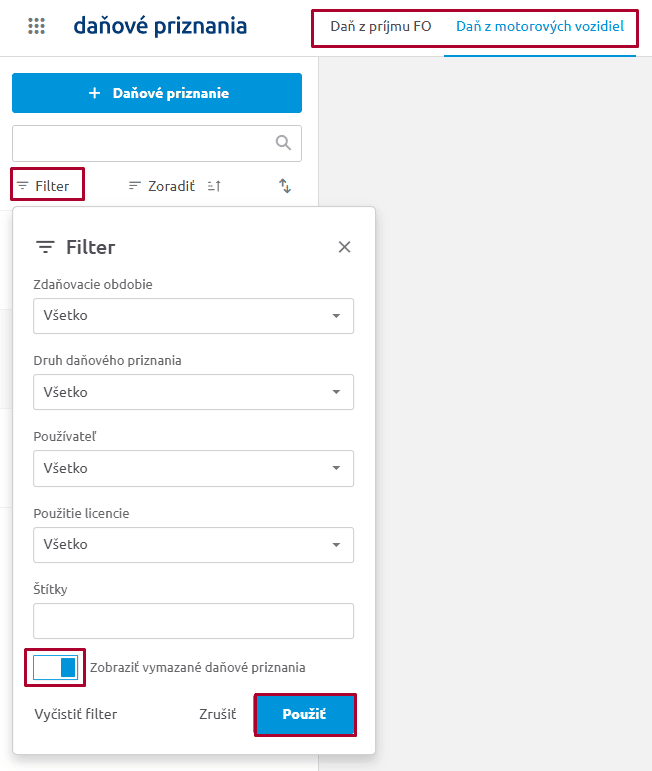Add new Daňové priznanie

[x=157, y=93]
